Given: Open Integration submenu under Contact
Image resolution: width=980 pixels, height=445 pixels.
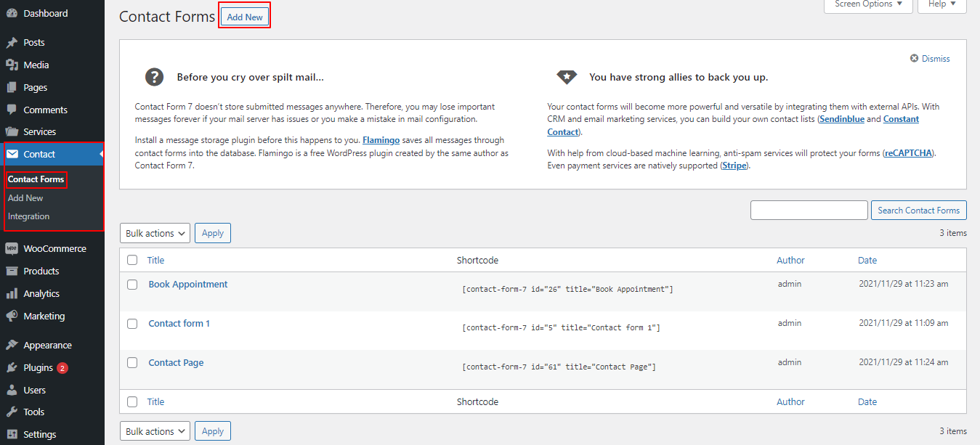Looking at the screenshot, I should [29, 216].
